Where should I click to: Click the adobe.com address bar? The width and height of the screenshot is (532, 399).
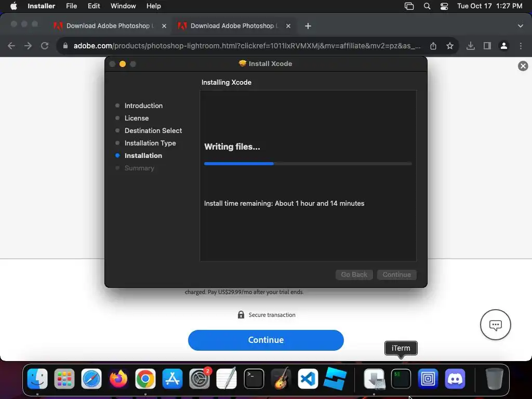coord(247,46)
